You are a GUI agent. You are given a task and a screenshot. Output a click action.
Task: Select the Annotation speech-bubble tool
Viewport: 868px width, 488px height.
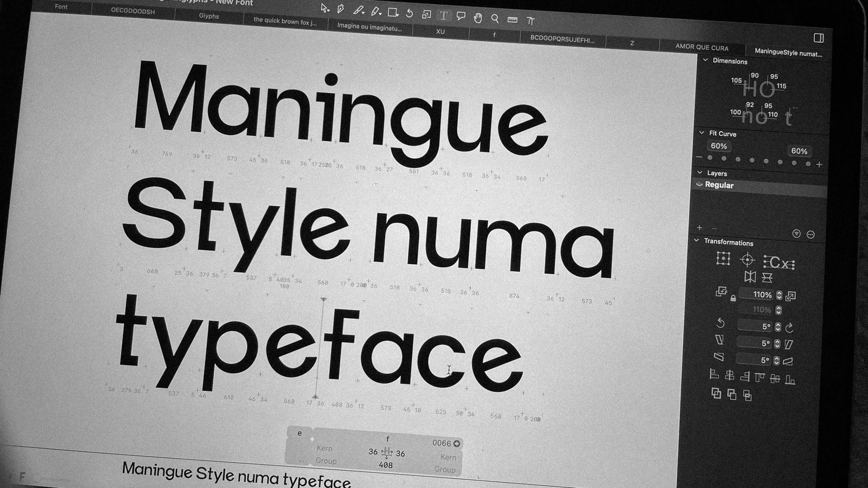pyautogui.click(x=461, y=16)
